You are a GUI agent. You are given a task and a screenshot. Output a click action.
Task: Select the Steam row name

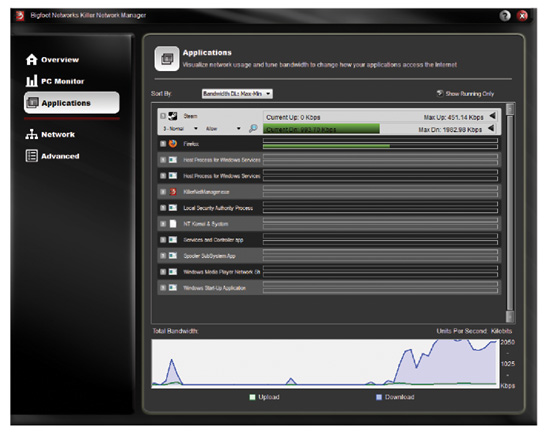[x=190, y=116]
